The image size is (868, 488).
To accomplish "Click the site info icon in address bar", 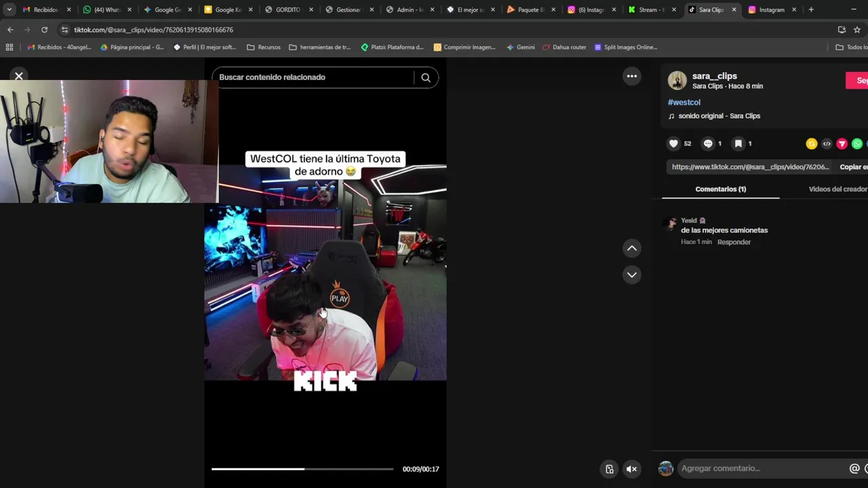I will click(x=64, y=30).
